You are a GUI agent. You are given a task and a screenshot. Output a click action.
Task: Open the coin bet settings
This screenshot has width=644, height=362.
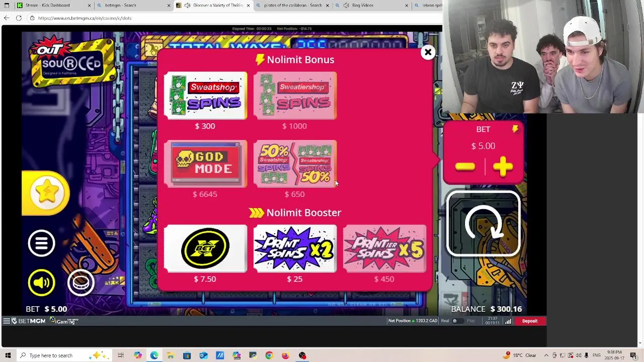click(x=80, y=283)
